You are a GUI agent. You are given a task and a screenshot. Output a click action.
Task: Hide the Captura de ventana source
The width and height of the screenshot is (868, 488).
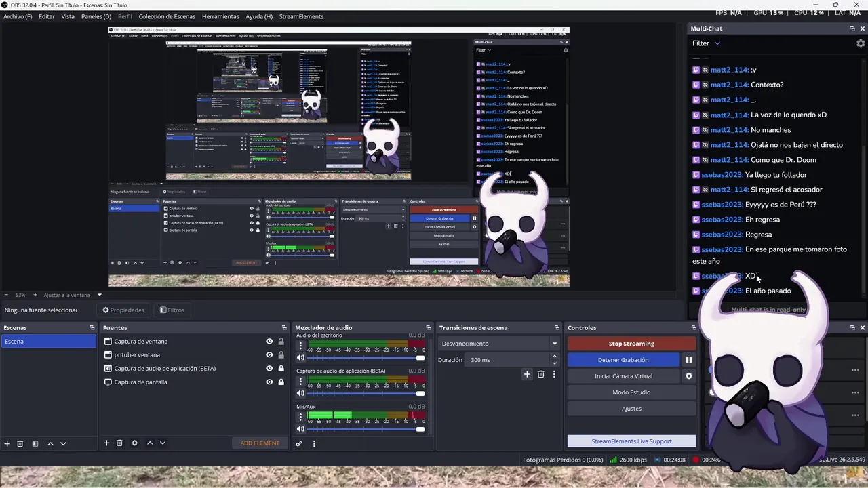point(269,342)
